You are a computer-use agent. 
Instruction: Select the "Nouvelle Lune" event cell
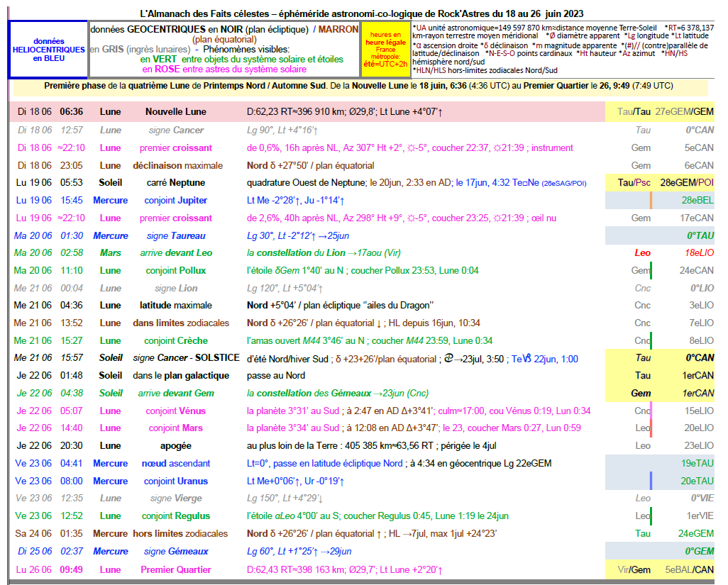(175, 112)
